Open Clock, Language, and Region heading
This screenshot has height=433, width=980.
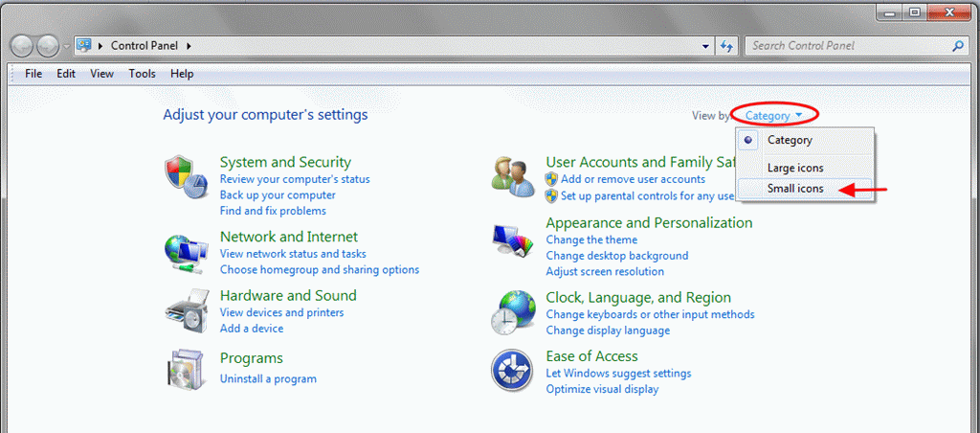[638, 298]
